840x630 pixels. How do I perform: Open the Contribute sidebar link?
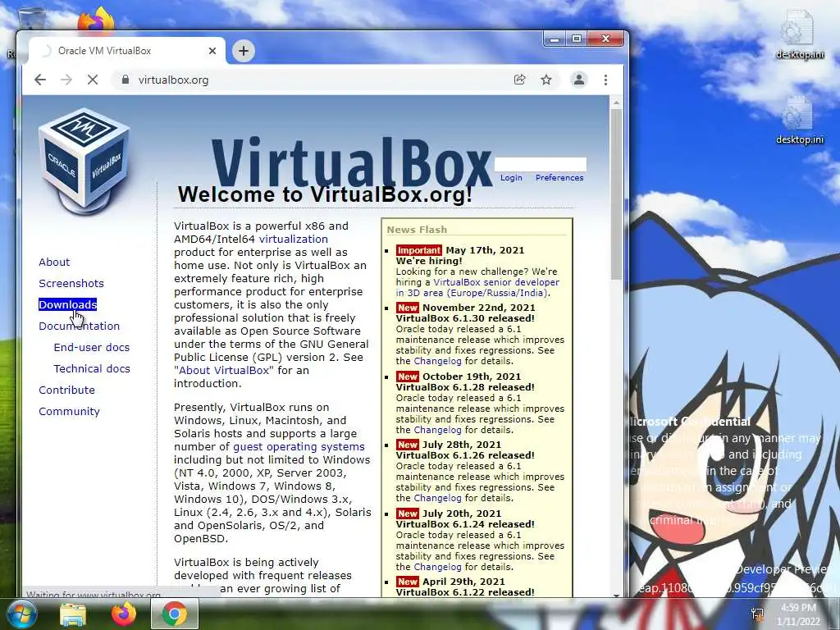coord(66,390)
